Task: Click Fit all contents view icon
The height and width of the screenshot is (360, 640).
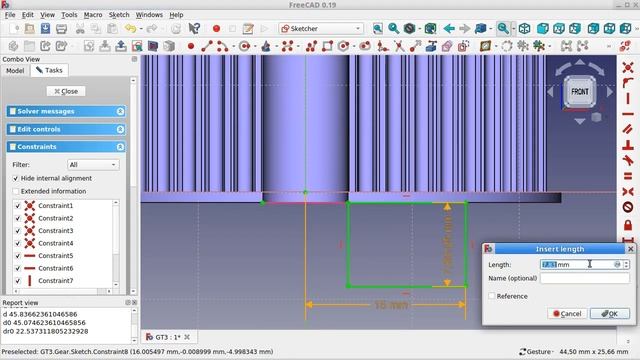Action: [x=378, y=29]
